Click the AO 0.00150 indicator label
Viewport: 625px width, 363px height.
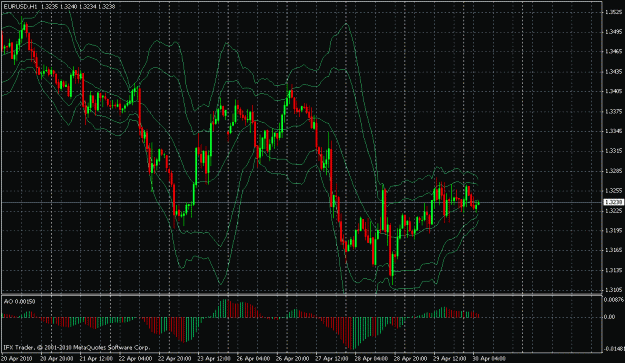point(20,302)
